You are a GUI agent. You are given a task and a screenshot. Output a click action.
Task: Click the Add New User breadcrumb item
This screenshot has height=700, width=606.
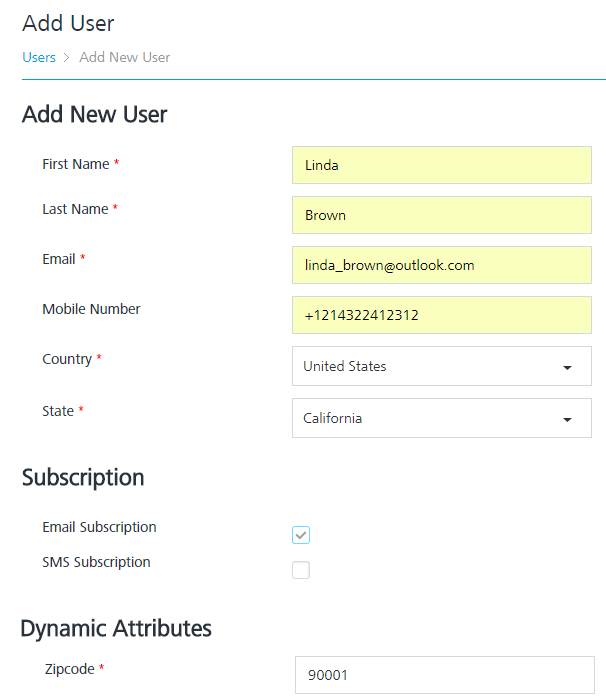coord(125,58)
